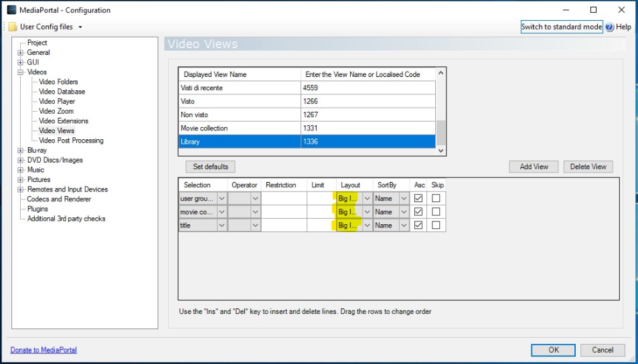Click Limit field in title row

pos(322,225)
